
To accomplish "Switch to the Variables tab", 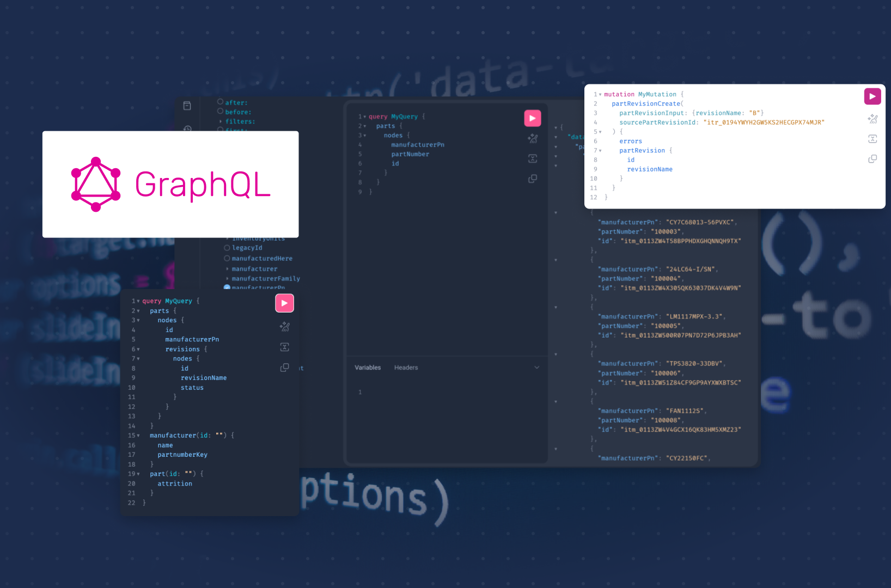I will point(368,367).
